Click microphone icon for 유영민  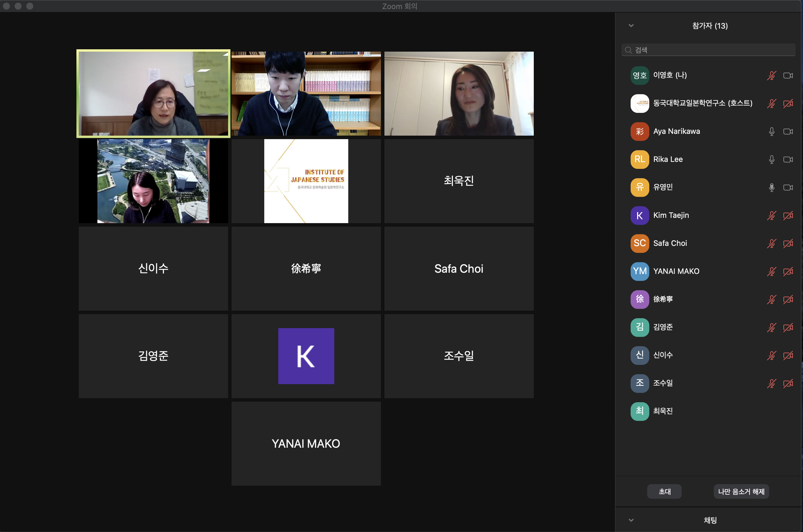771,187
